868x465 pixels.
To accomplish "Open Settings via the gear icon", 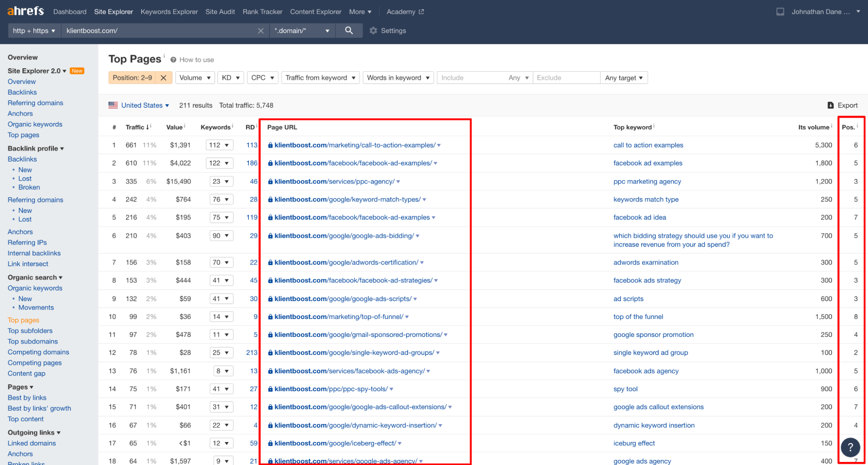I will point(373,31).
